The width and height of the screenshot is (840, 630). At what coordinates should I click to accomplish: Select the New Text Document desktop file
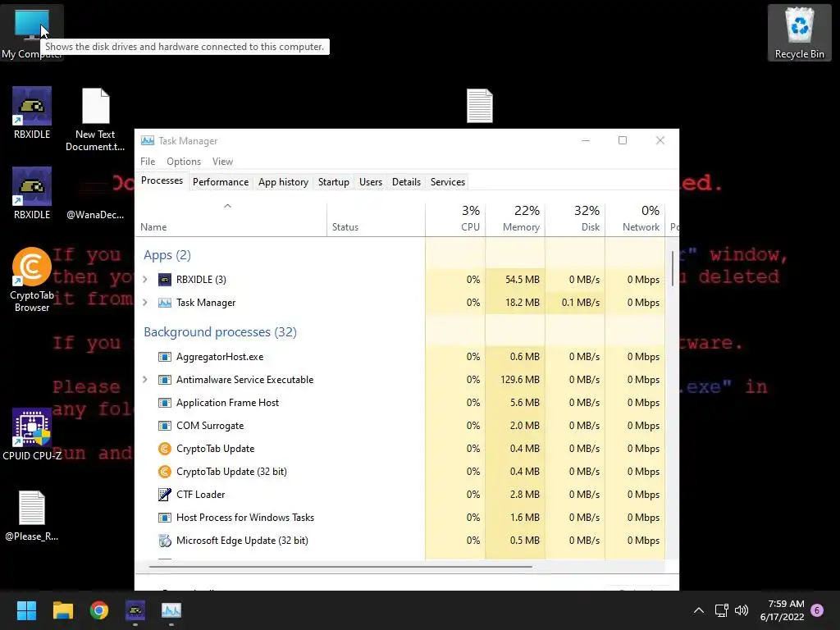tap(95, 119)
